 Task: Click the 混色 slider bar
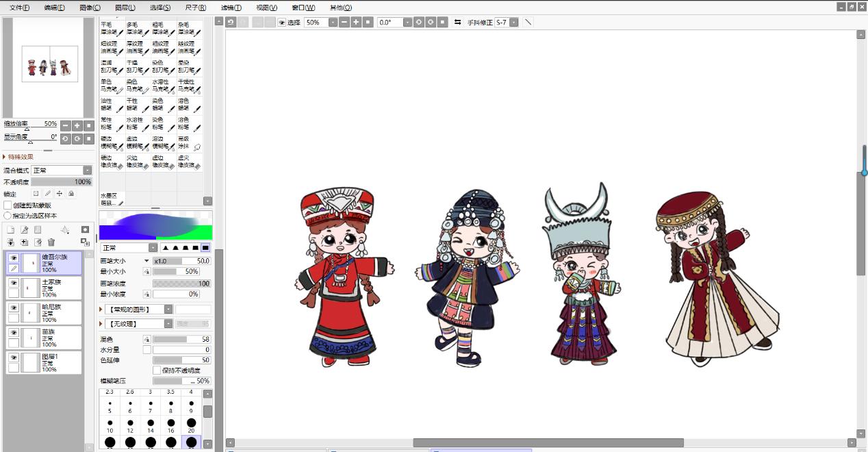point(181,339)
